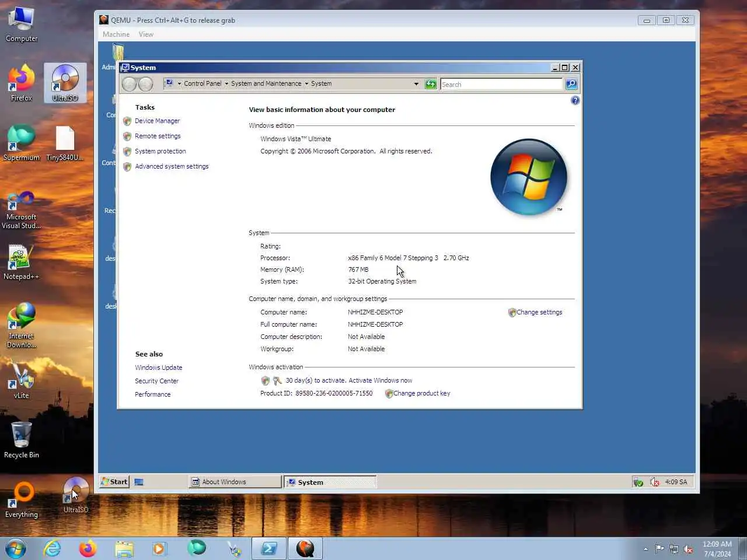This screenshot has width=747, height=560.
Task: Open System protection task link
Action: (x=160, y=151)
